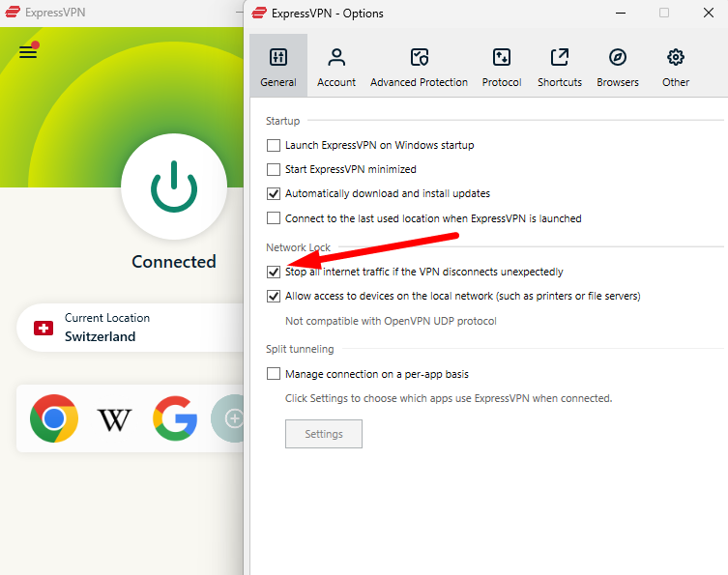Click the Split tunneling section heading

[300, 349]
